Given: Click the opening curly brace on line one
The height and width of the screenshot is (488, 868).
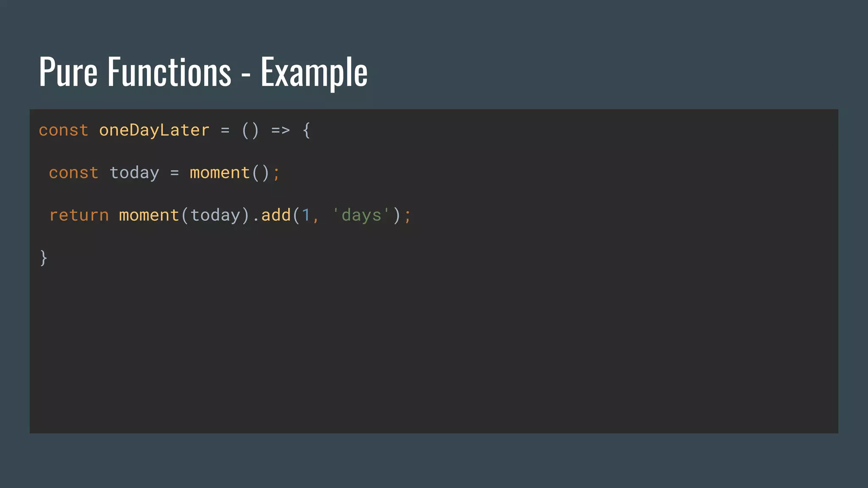Looking at the screenshot, I should click(306, 130).
